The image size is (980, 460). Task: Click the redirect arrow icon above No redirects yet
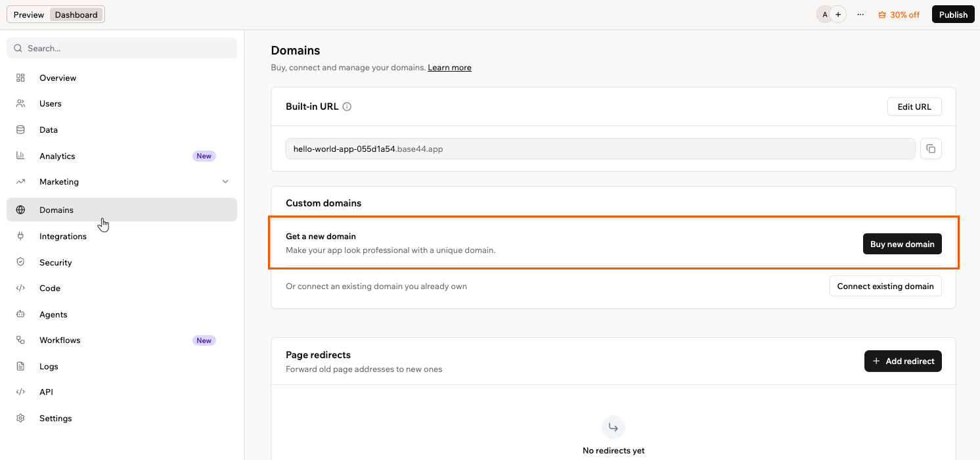pos(613,427)
